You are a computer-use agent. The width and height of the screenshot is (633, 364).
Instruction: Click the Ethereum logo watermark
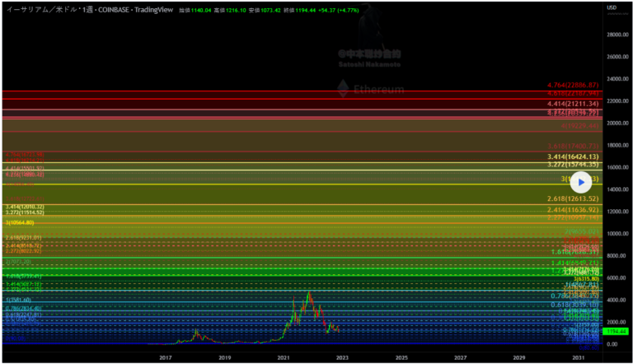coord(371,88)
